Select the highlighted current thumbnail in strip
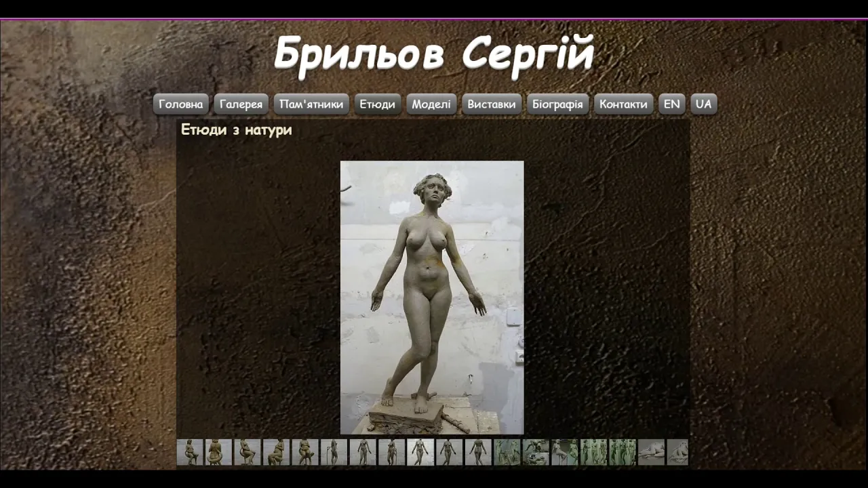 [420, 452]
